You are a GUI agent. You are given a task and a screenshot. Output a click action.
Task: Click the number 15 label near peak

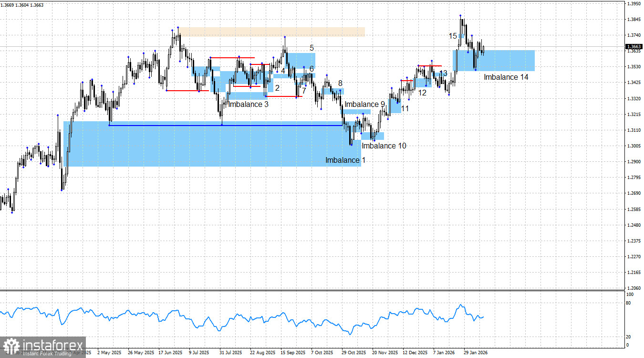pyautogui.click(x=453, y=36)
